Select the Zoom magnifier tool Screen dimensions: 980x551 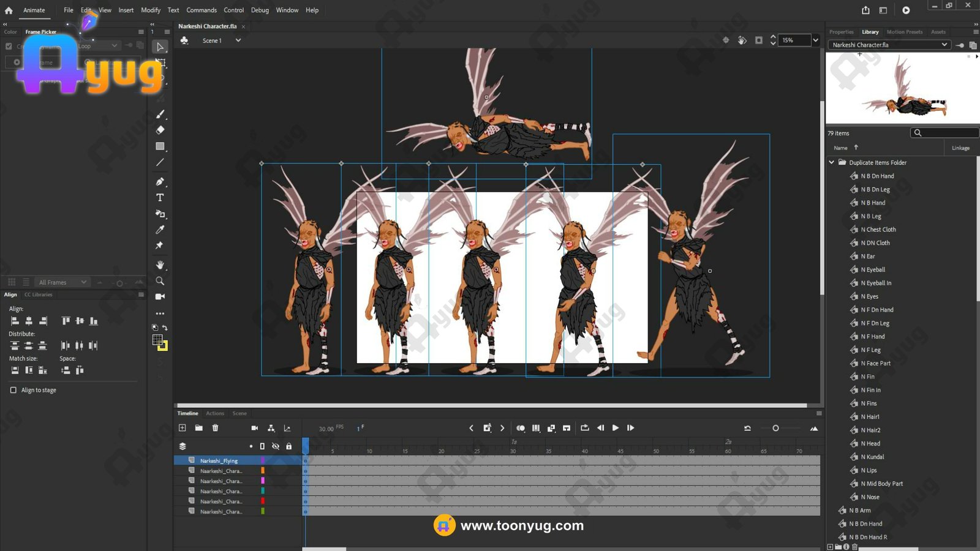click(160, 281)
